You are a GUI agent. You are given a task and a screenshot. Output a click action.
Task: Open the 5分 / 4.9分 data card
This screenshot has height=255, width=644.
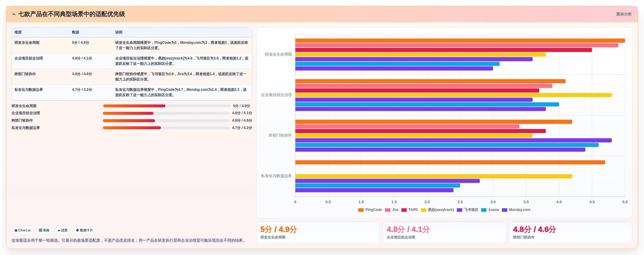click(318, 233)
